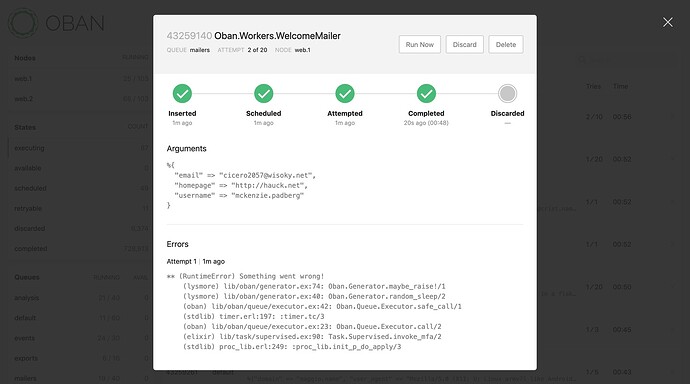Discard the WelcomeMailer job
Viewport: 690px width, 384px height.
click(x=465, y=44)
